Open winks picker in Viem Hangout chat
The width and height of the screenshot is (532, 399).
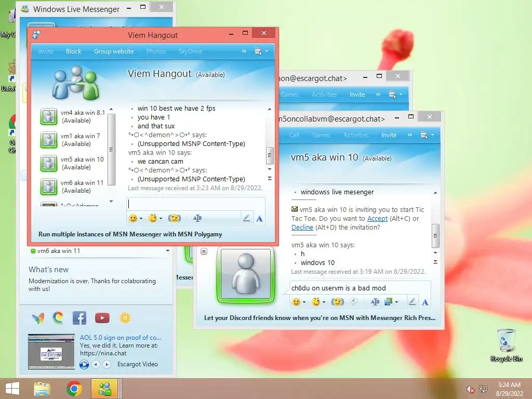point(153,218)
